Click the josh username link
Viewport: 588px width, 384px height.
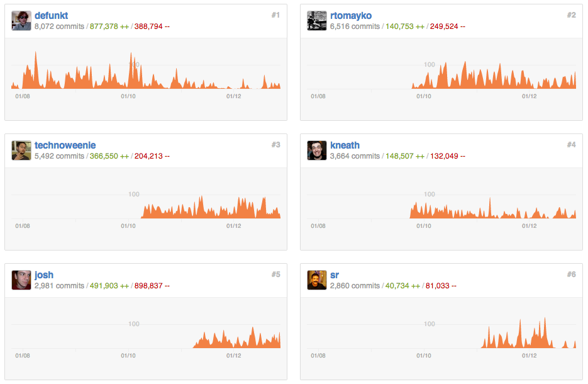pos(44,274)
